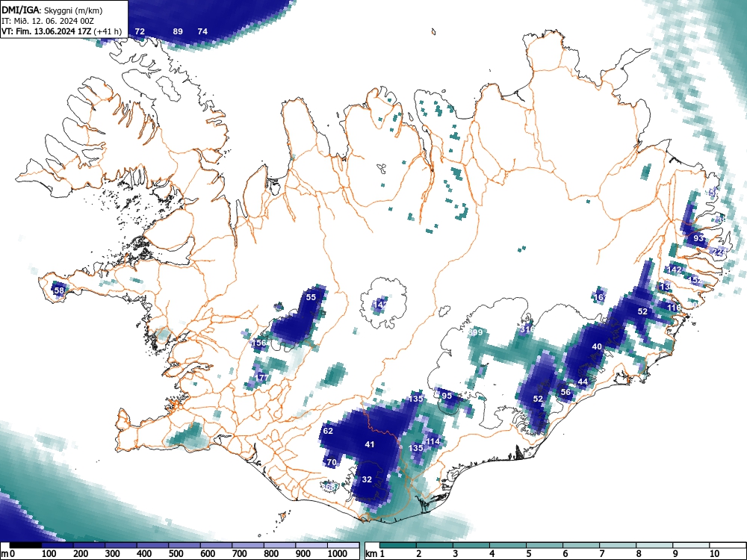This screenshot has height=560, width=747.
Task: Click the 'VT: Fim. 13.06.2024 17Z' line
Action: point(46,31)
